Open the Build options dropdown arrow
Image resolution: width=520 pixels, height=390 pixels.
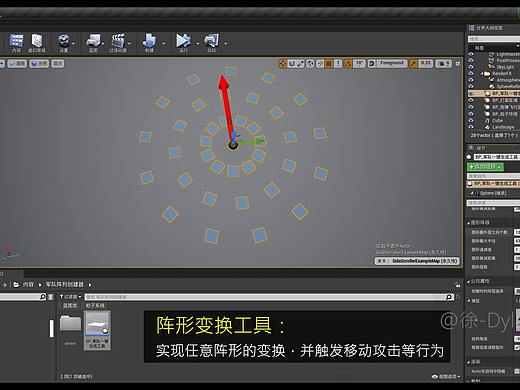(163, 43)
